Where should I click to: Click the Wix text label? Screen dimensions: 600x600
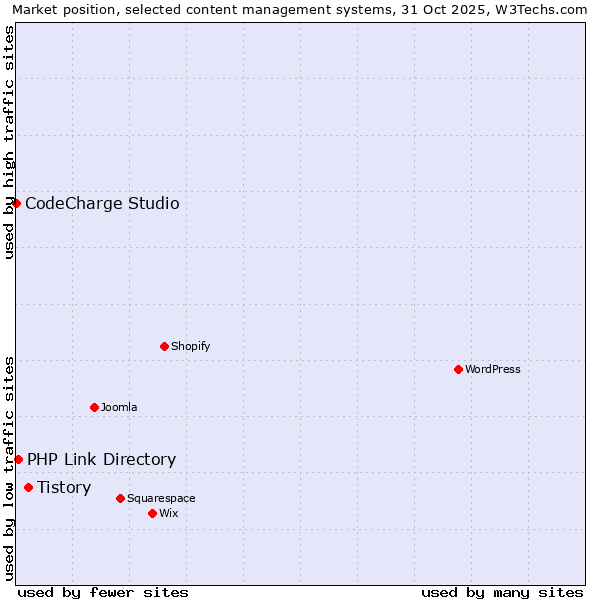click(x=168, y=513)
